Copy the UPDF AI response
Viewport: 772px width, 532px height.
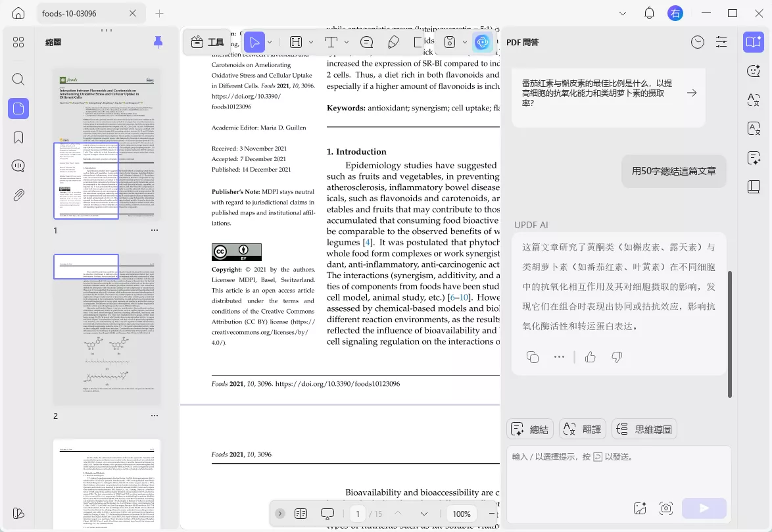532,357
